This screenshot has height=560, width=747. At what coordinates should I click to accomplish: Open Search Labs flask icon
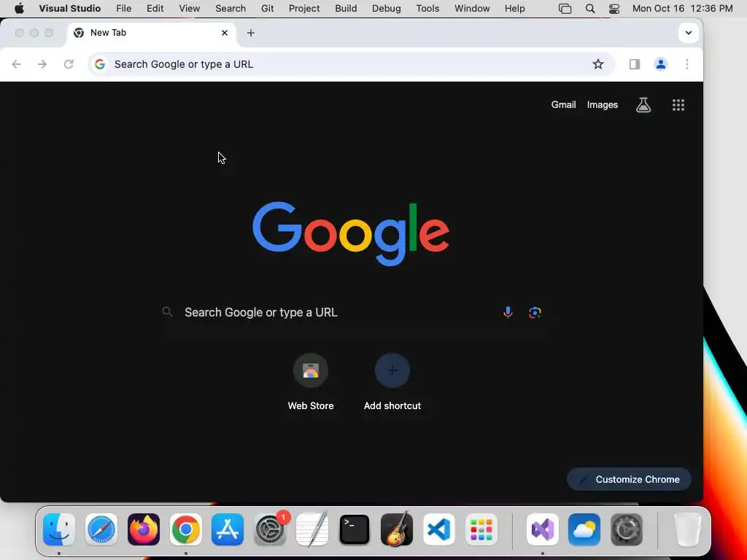pos(643,105)
